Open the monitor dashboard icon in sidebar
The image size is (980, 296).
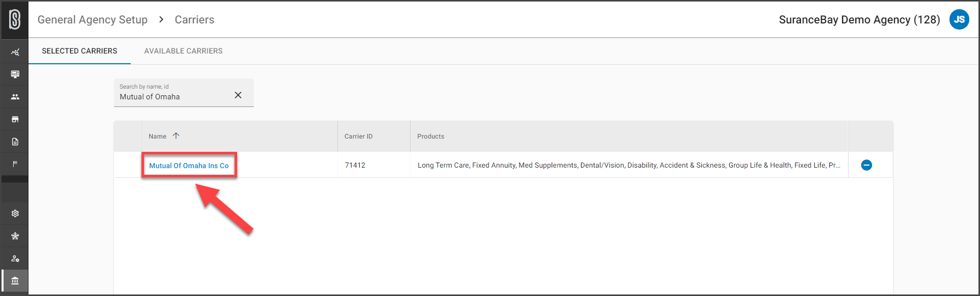(x=15, y=74)
